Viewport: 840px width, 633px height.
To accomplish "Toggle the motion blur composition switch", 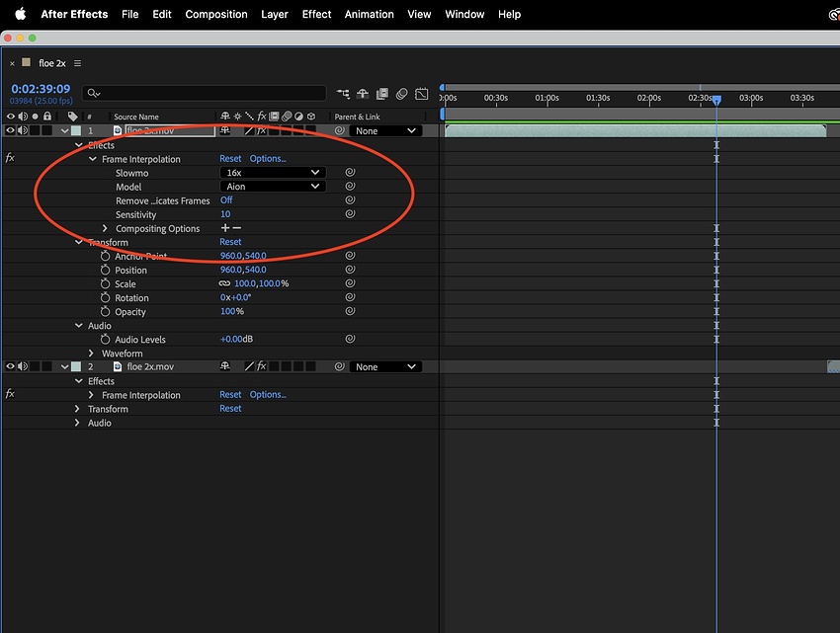I will coord(402,94).
